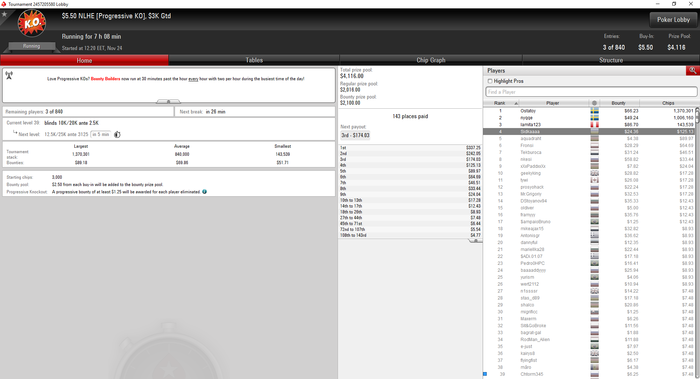Select player Tekburoca row
Screen dimensions: 700x379
coord(589,152)
